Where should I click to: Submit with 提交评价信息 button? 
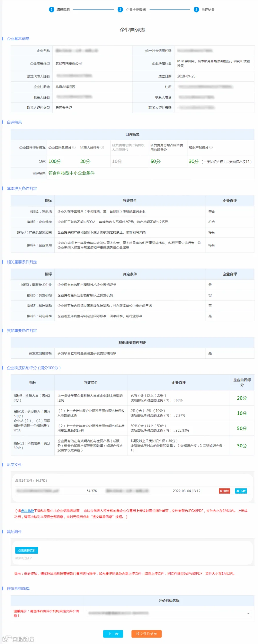146,634
